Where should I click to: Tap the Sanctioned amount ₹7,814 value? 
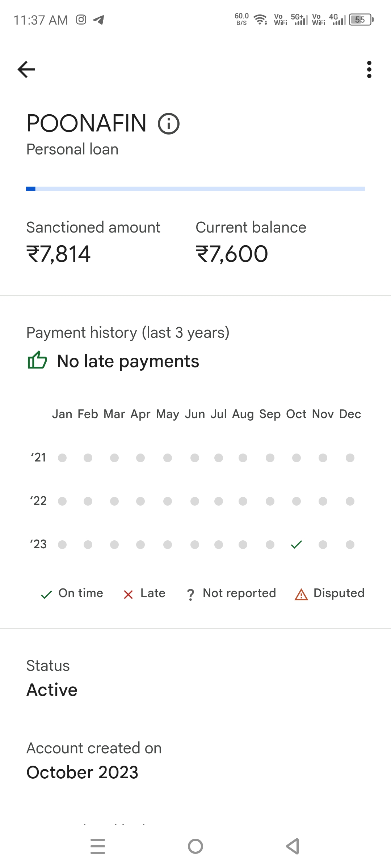59,254
